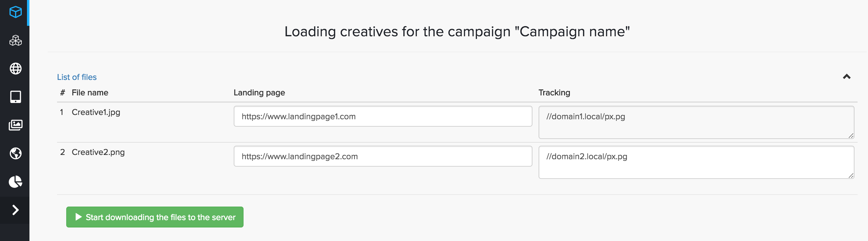
Task: Open the image gallery sidebar icon
Action: click(15, 125)
